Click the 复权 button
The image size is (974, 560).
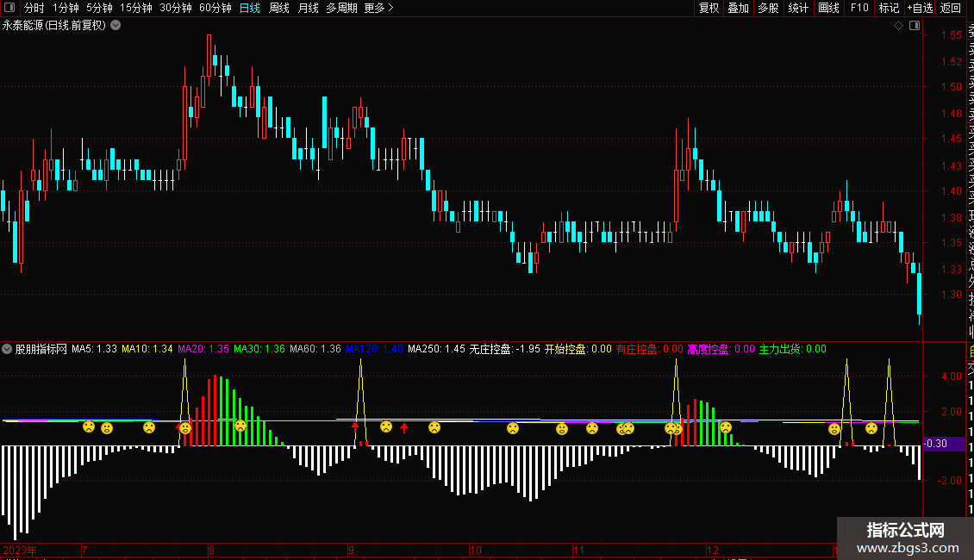click(709, 8)
